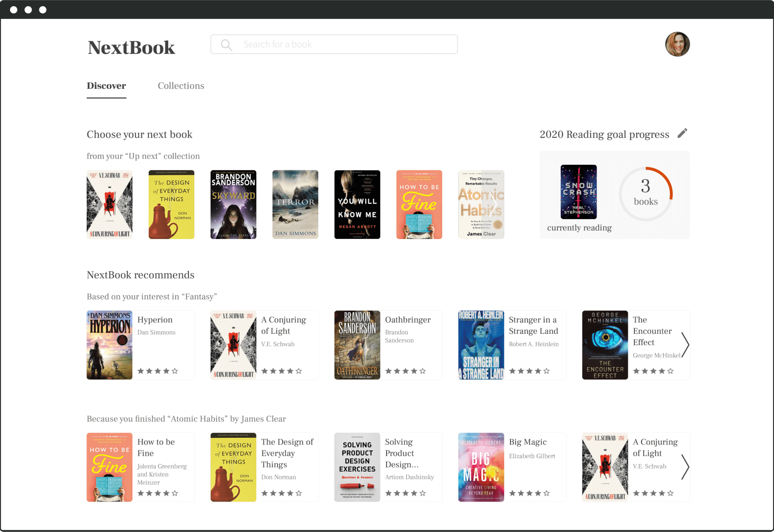
Task: Click the NextBook logo
Action: [x=131, y=47]
